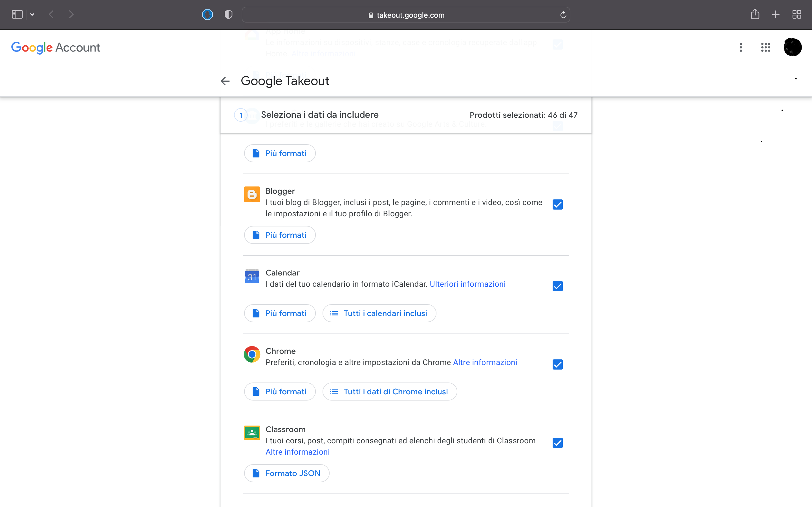Viewport: 812px width, 507px height.
Task: Deselect the Blogger checkbox
Action: click(x=557, y=204)
